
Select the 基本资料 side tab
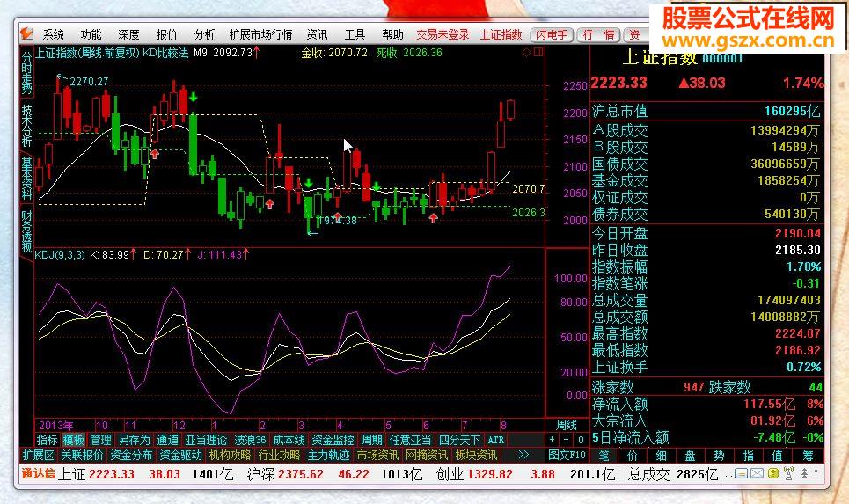click(x=26, y=178)
